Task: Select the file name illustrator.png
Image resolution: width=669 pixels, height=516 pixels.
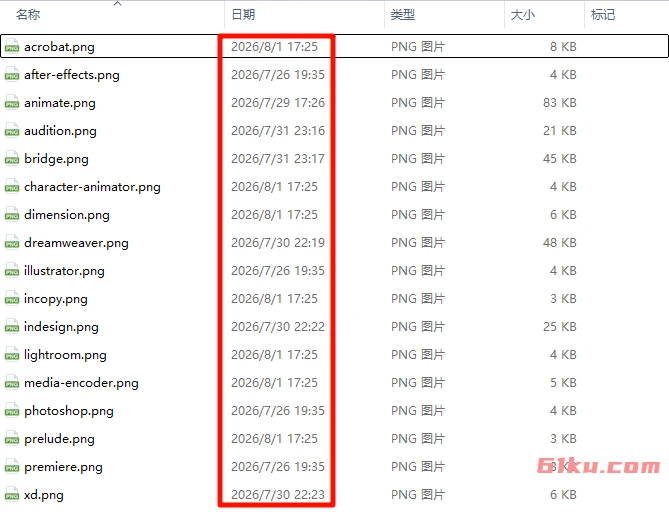Action: pyautogui.click(x=64, y=271)
